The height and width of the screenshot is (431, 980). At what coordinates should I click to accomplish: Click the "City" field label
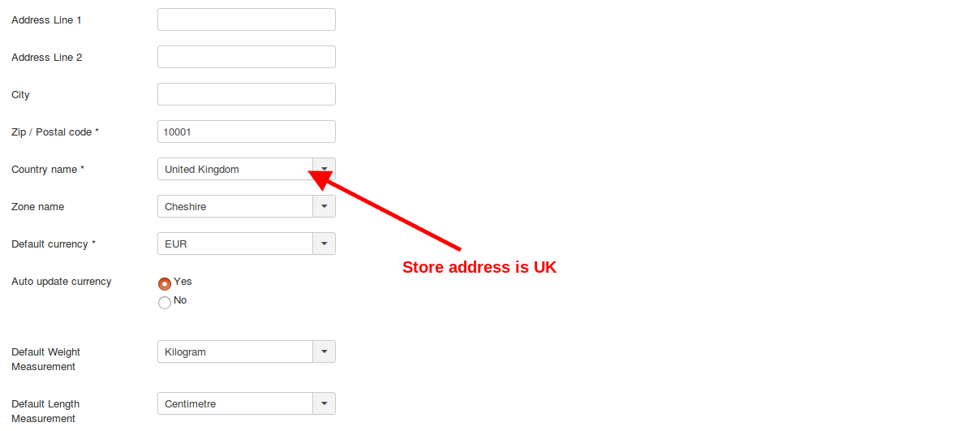[x=20, y=95]
